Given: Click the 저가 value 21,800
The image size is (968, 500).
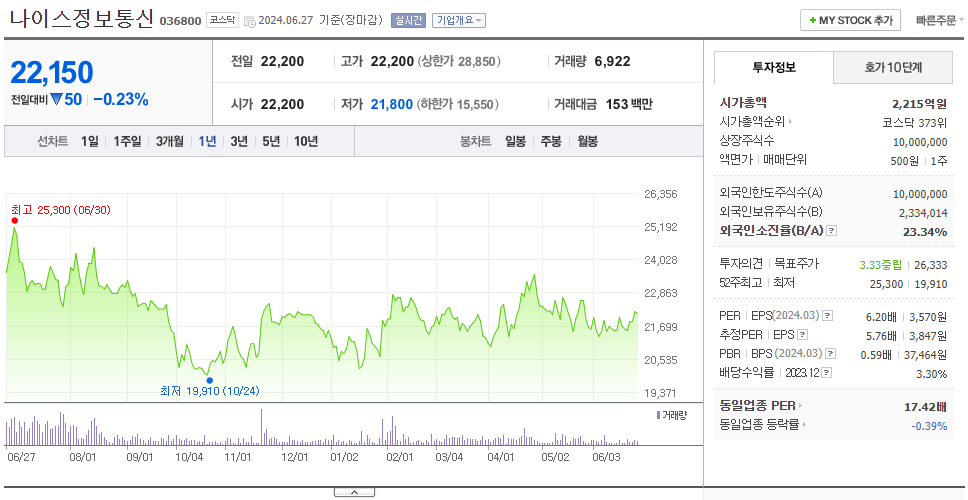Looking at the screenshot, I should tap(391, 104).
